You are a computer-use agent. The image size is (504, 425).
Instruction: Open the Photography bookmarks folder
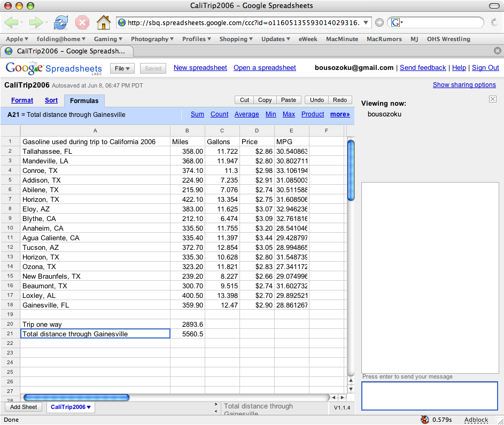(152, 39)
